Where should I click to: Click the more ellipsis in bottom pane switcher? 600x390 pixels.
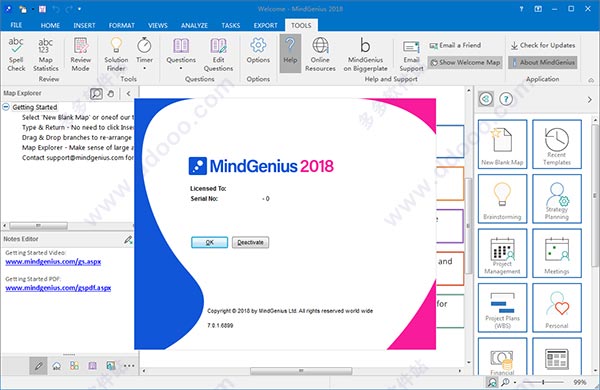[x=129, y=366]
